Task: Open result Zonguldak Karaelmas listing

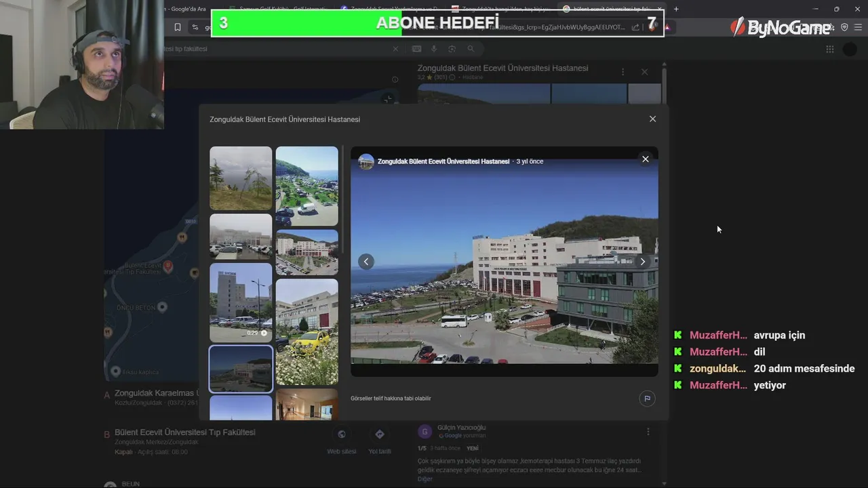Action: click(156, 393)
